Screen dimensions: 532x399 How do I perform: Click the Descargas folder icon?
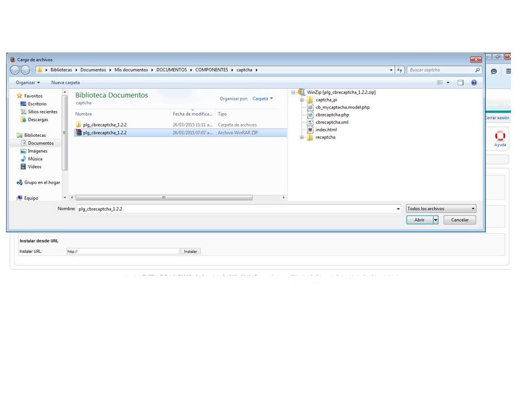click(23, 120)
